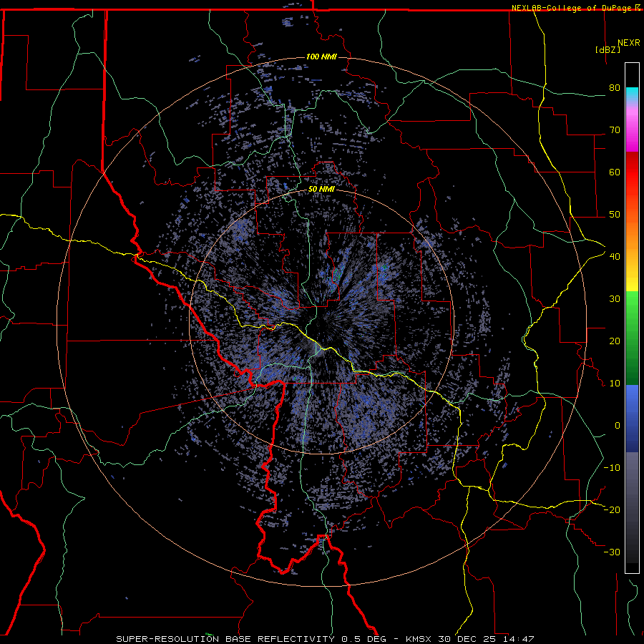644x644 pixels.
Task: Select the 80 dBZ scale value
Action: 615,87
